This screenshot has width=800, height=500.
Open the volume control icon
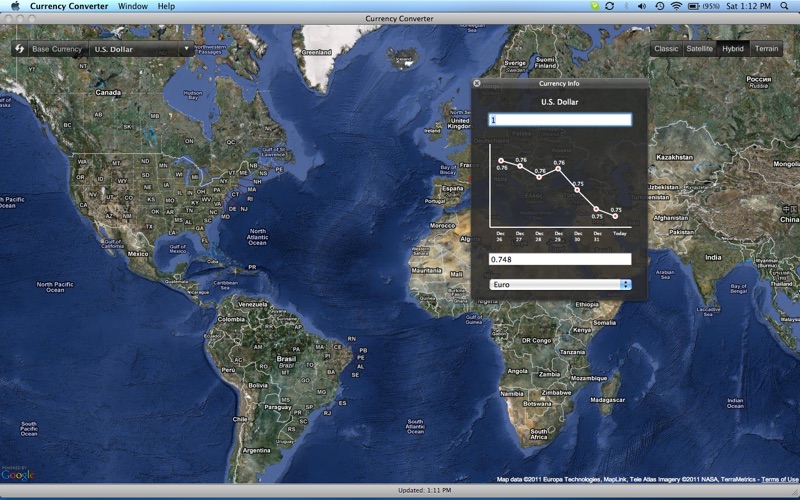click(x=642, y=6)
